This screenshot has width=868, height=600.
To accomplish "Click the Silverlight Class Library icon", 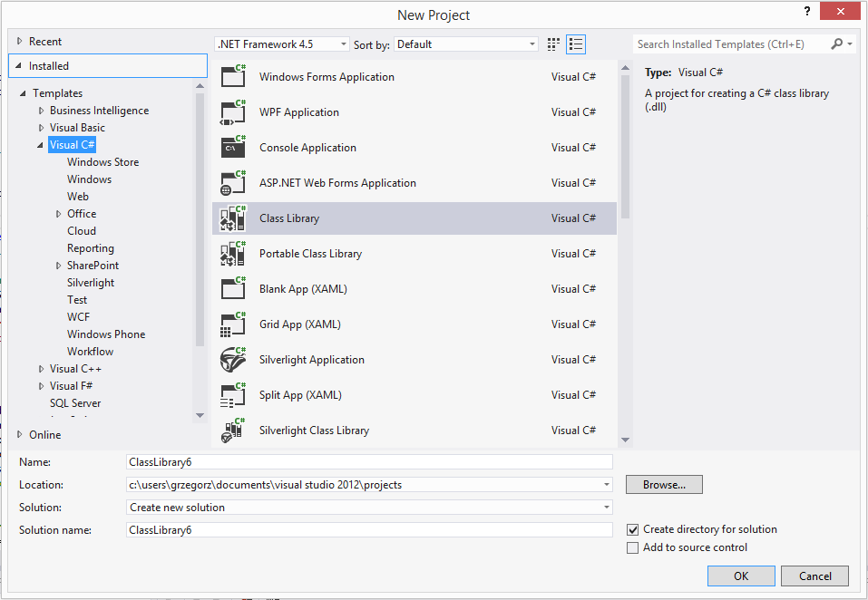I will click(233, 431).
